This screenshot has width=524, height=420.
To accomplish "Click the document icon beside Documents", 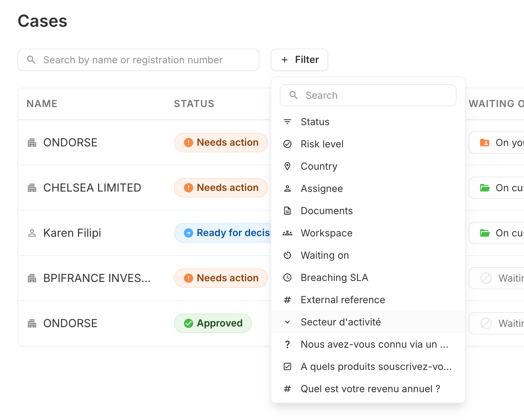I will 287,211.
